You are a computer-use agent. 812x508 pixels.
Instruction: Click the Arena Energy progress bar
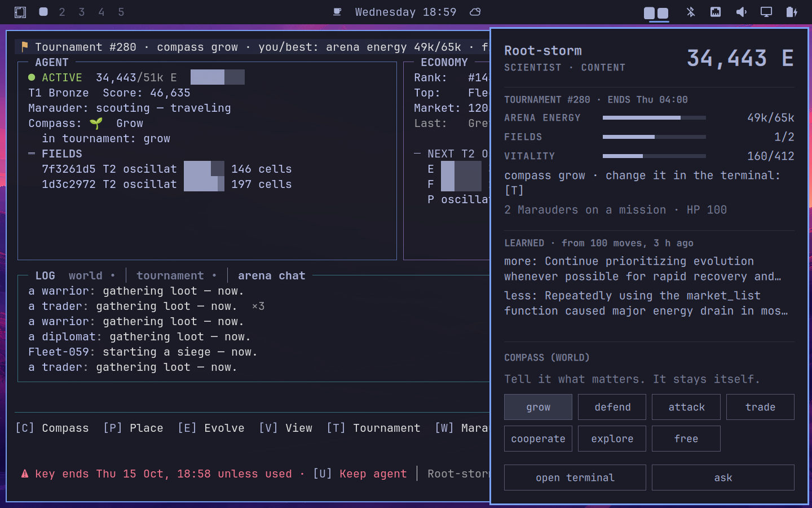[x=654, y=117]
